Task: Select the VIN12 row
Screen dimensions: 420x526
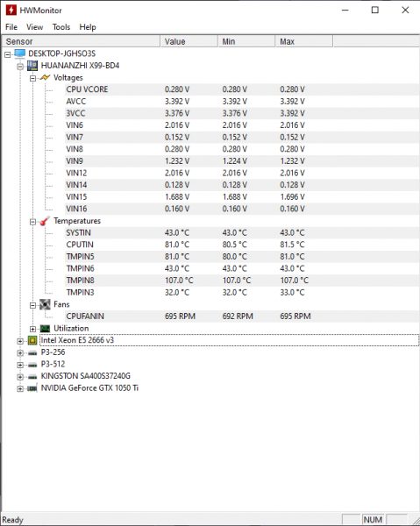Action: tap(241, 173)
